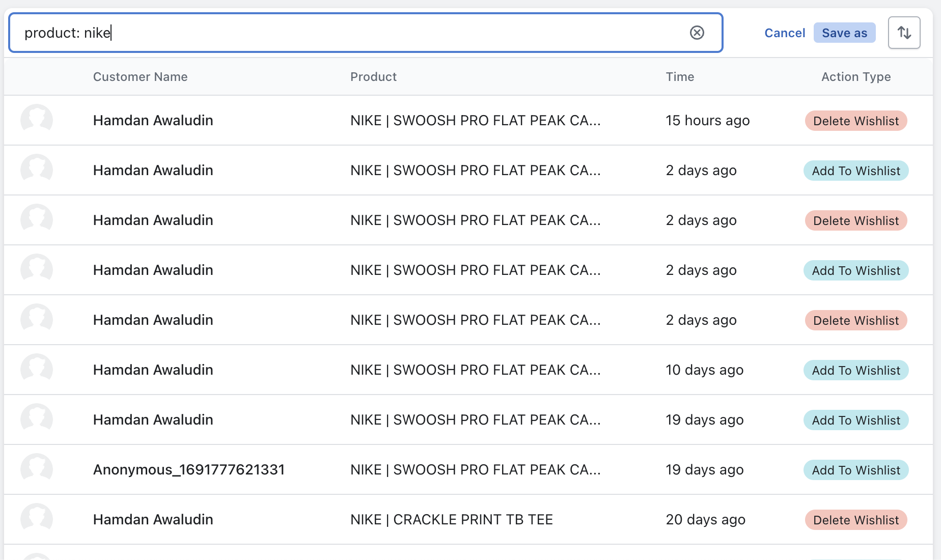
Task: Click the Action Type column header
Action: [856, 77]
